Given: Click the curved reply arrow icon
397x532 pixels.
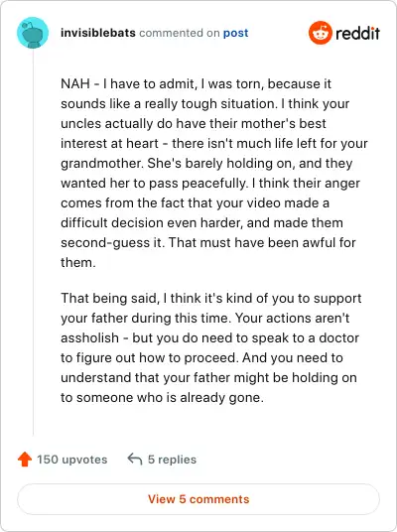Looking at the screenshot, I should [135, 460].
